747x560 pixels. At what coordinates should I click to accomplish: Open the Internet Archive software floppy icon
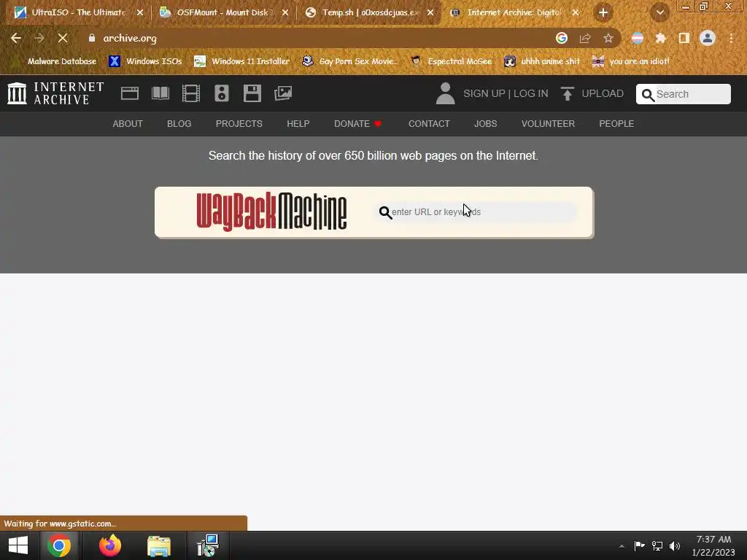tap(252, 93)
